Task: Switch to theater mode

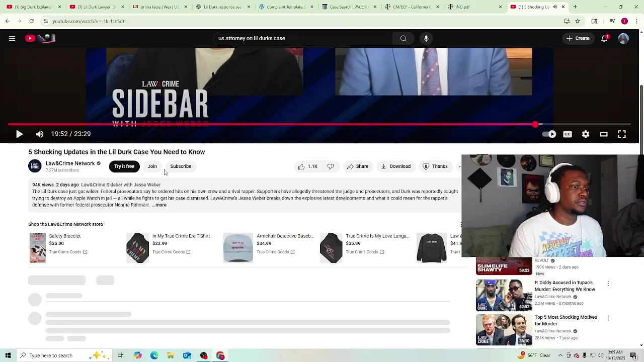Action: point(604,134)
